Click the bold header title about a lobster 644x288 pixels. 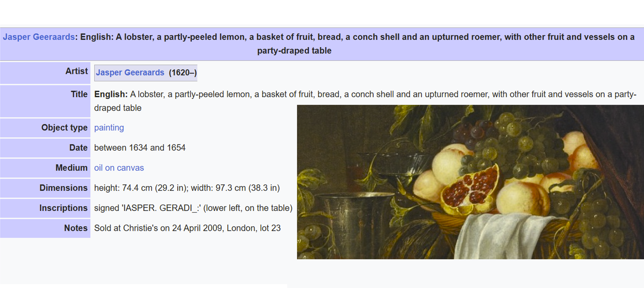click(357, 44)
